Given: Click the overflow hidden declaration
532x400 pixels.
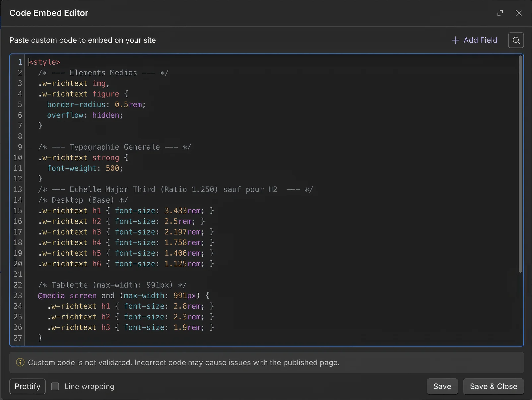Looking at the screenshot, I should pos(84,115).
